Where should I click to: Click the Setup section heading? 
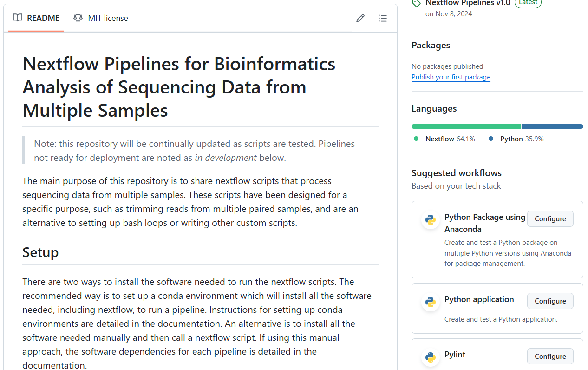coord(40,252)
